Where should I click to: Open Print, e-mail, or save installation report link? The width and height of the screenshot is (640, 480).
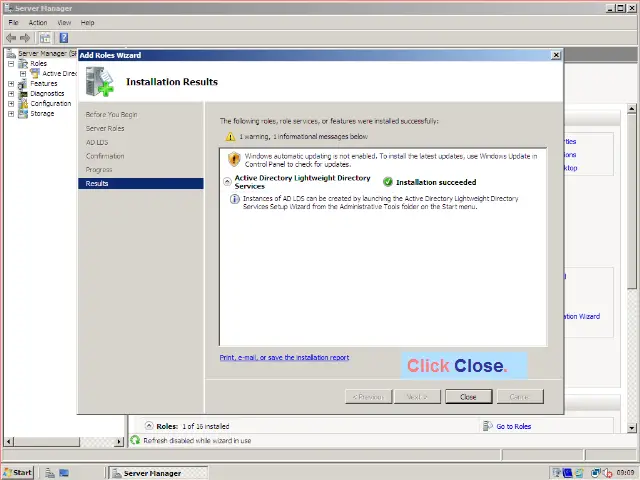pos(284,358)
